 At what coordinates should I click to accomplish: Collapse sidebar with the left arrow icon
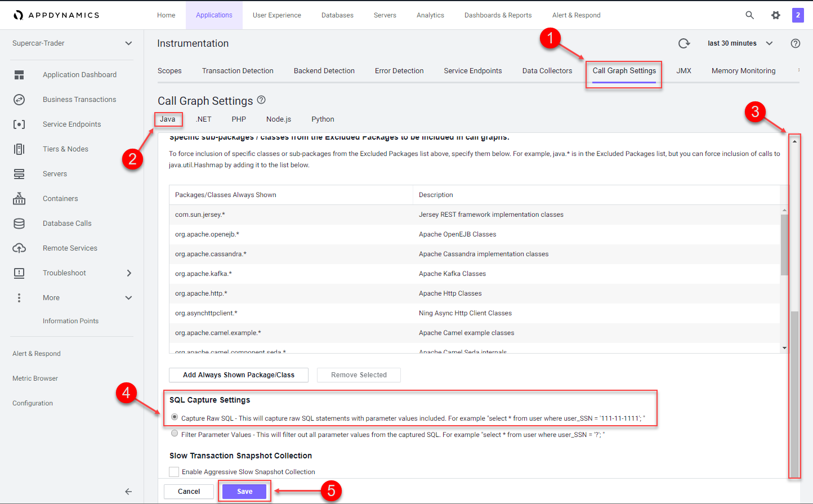point(128,492)
